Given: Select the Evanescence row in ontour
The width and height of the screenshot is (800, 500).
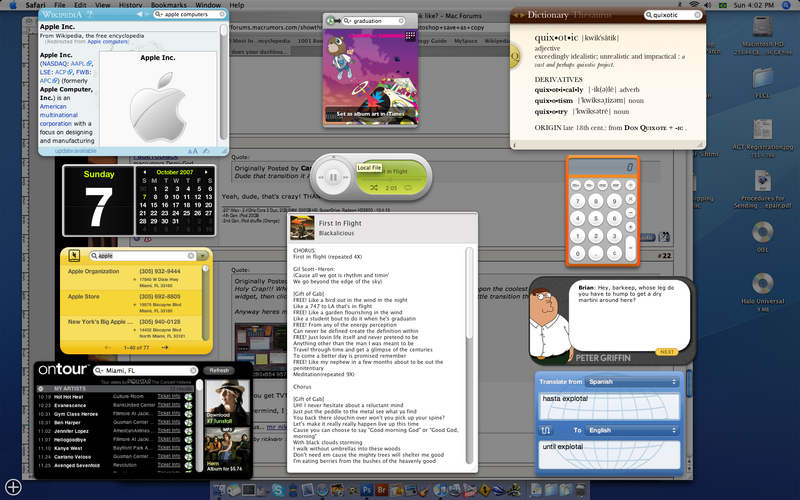Looking at the screenshot, I should (115, 405).
